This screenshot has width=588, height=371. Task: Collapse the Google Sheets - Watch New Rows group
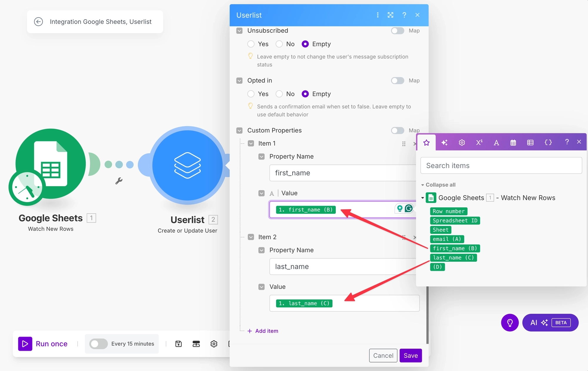click(x=423, y=198)
